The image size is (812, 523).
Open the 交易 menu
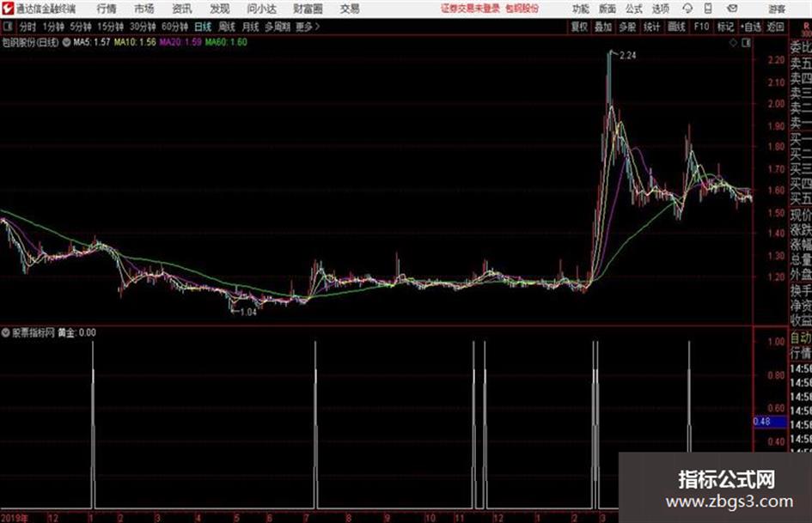350,9
